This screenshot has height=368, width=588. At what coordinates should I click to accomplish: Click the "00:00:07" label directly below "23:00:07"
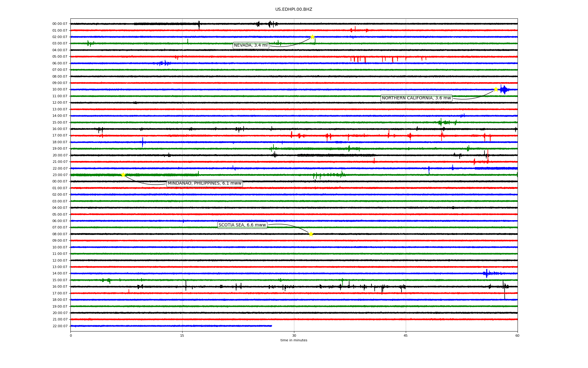click(60, 182)
